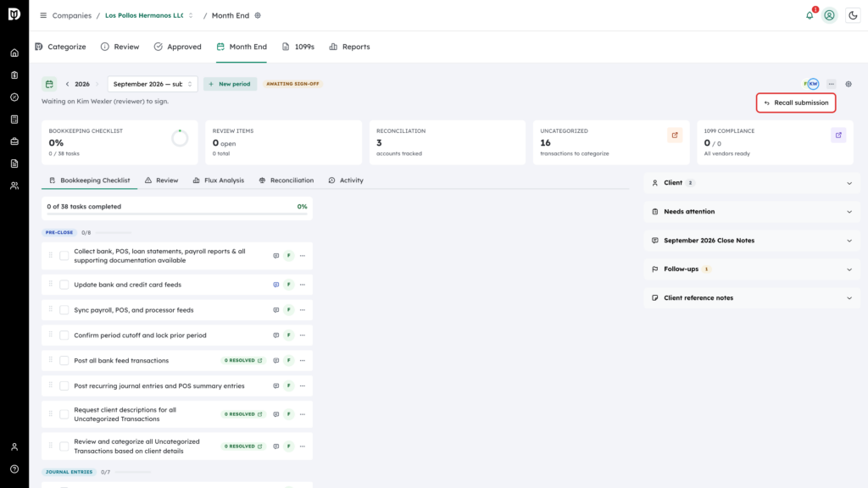Image resolution: width=868 pixels, height=488 pixels.
Task: Expand September 2026 Close Notes panel
Action: click(752, 241)
